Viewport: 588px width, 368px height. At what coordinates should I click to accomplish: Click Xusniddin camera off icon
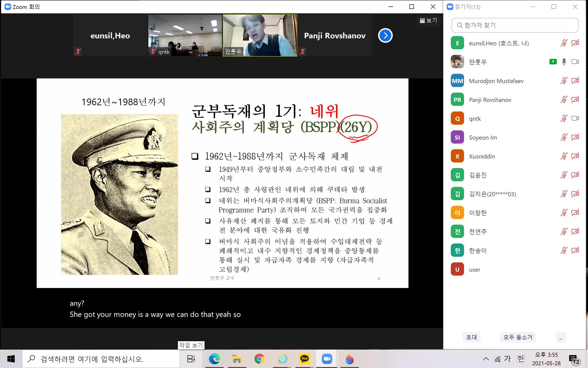pyautogui.click(x=575, y=156)
